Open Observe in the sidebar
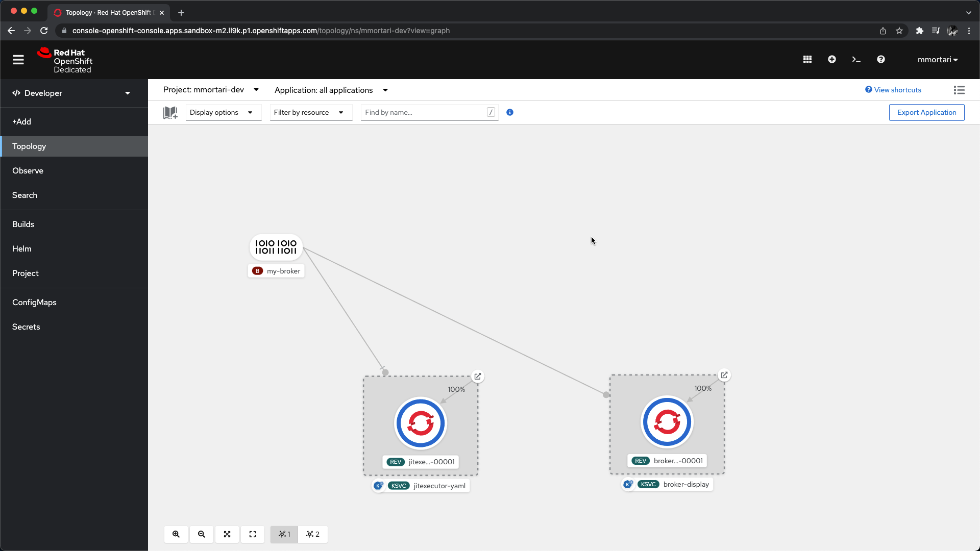Viewport: 980px width, 551px height. (x=28, y=171)
